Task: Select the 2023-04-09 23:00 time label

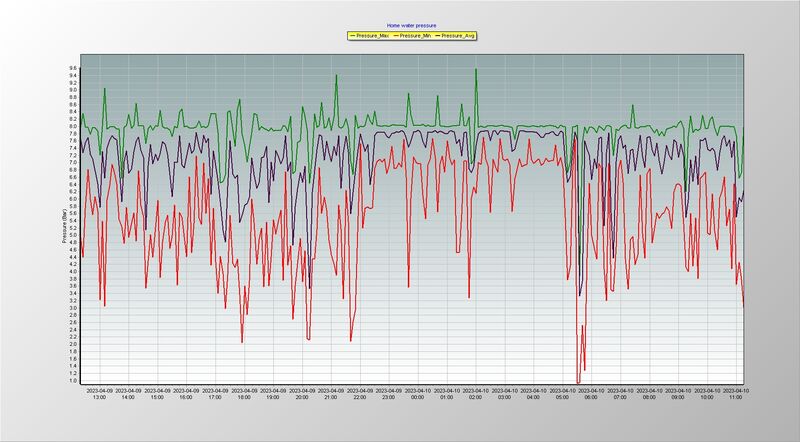Action: coord(389,394)
